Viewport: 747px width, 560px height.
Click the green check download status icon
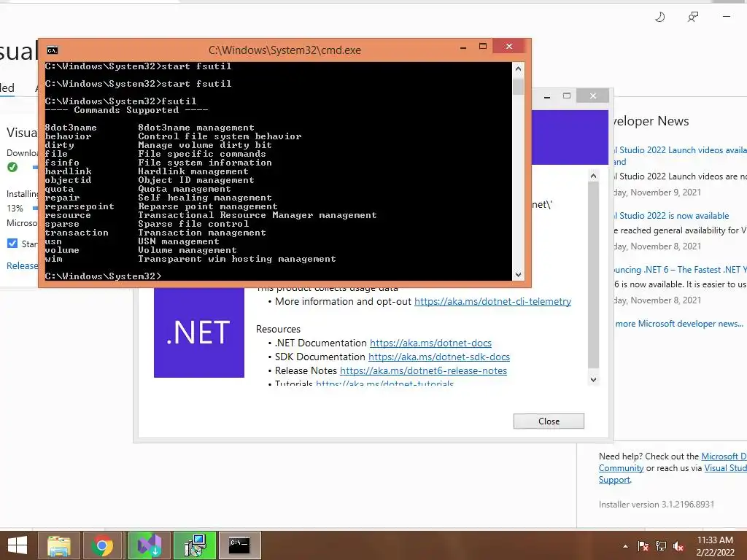[13, 167]
